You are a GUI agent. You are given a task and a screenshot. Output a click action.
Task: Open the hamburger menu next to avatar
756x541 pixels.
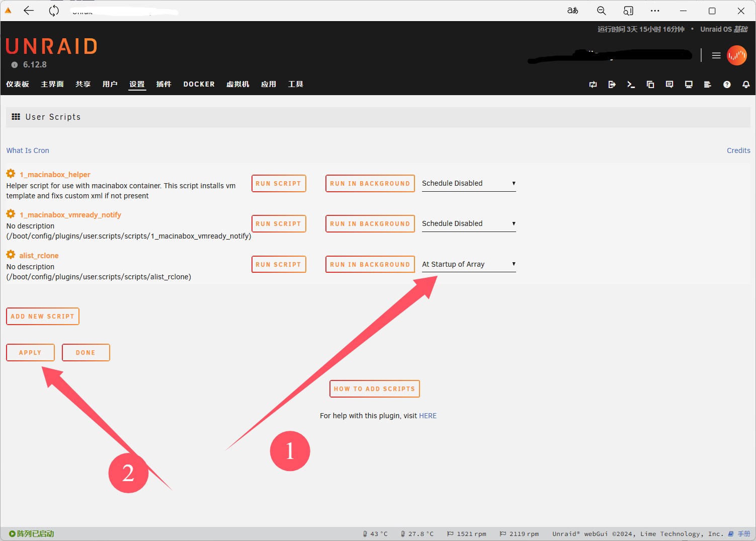click(x=716, y=55)
